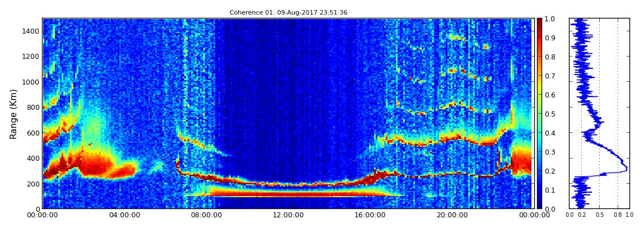Viewport: 644px width, 228px height.
Task: Click the dark red top of the colorbar
Action: coord(540,22)
